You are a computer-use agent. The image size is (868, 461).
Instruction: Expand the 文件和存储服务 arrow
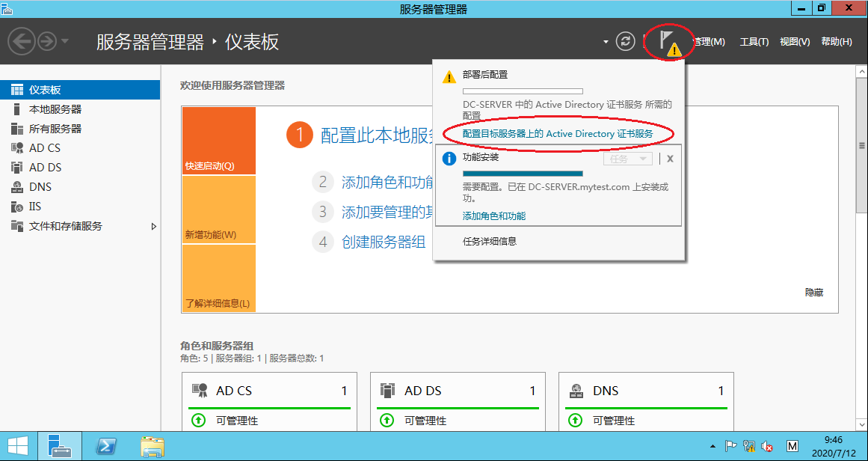(x=154, y=226)
